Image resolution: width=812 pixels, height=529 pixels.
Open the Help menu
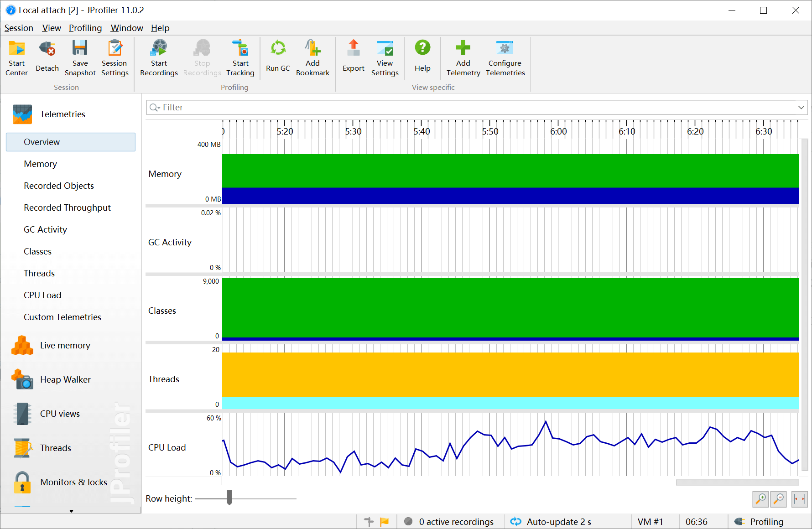pyautogui.click(x=160, y=28)
